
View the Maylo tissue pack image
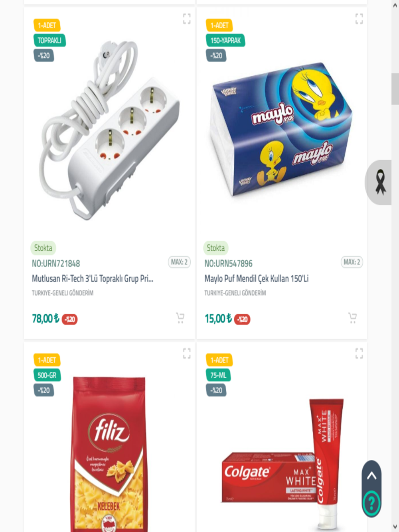[x=281, y=130]
